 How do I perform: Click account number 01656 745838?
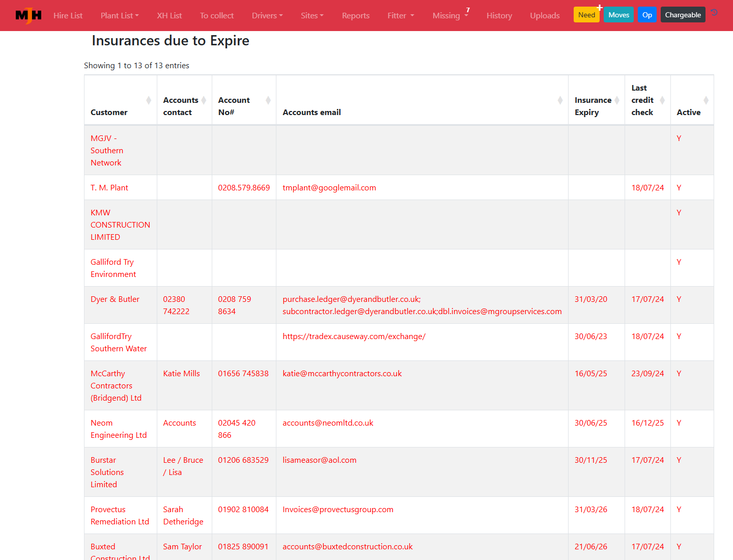point(243,374)
